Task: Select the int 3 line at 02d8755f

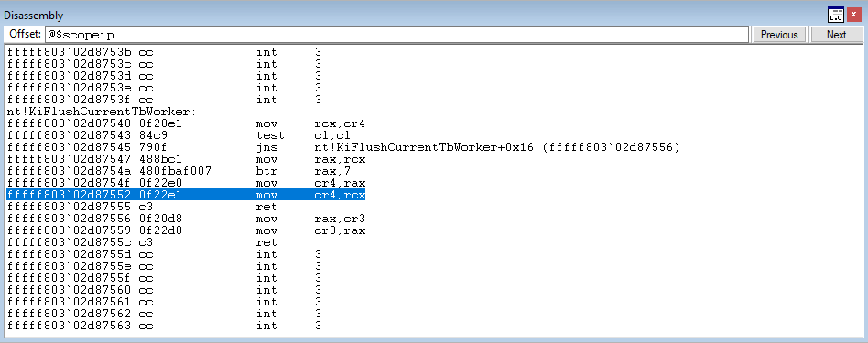Action: [164, 278]
